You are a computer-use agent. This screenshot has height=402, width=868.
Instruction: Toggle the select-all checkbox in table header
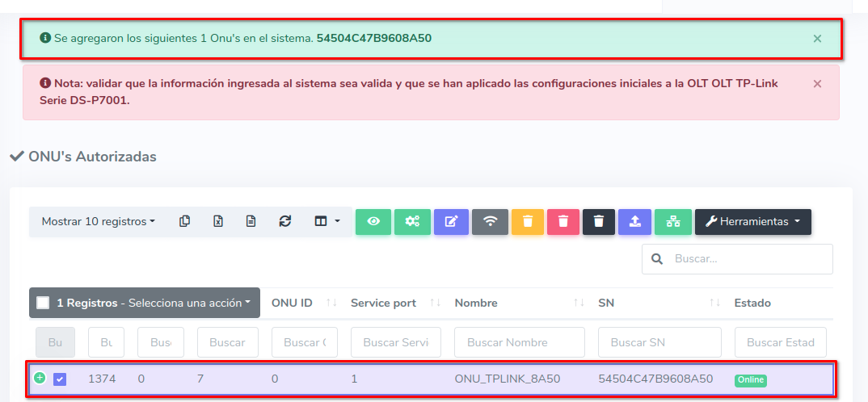coord(44,304)
